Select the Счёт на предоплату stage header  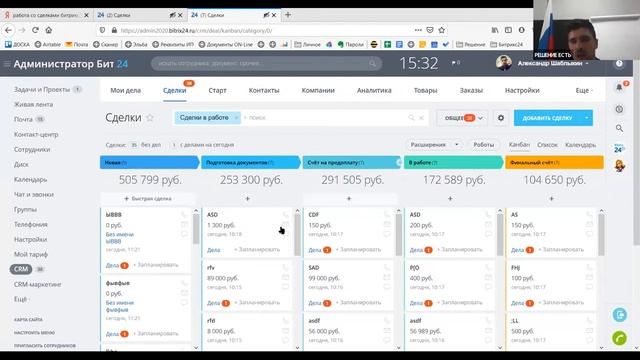point(352,162)
